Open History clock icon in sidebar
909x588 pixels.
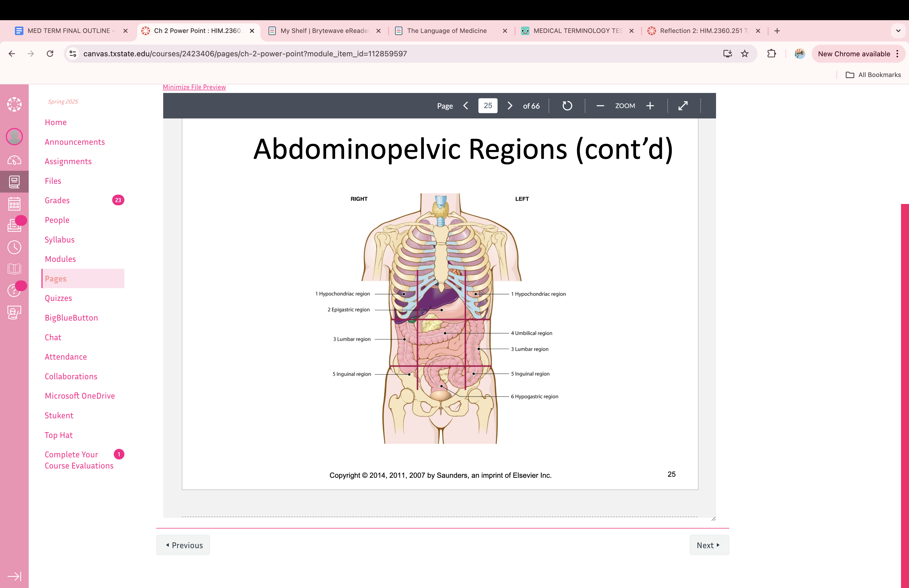click(14, 247)
